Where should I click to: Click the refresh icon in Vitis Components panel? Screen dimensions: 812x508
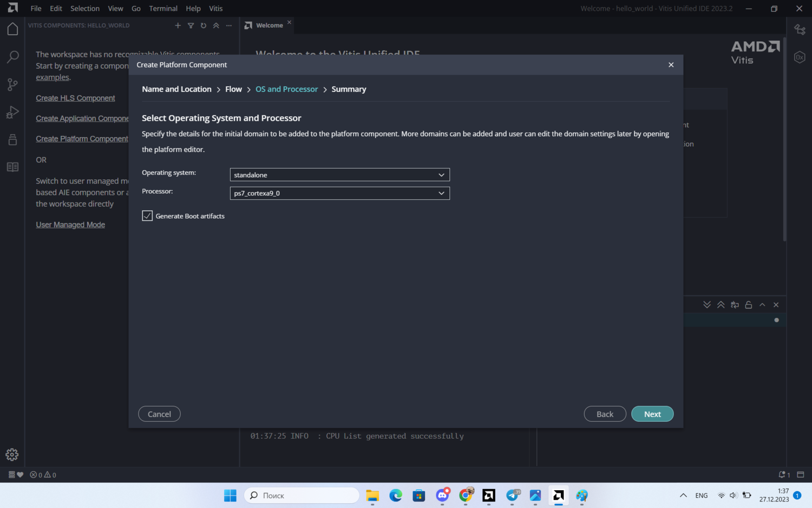[x=204, y=25]
